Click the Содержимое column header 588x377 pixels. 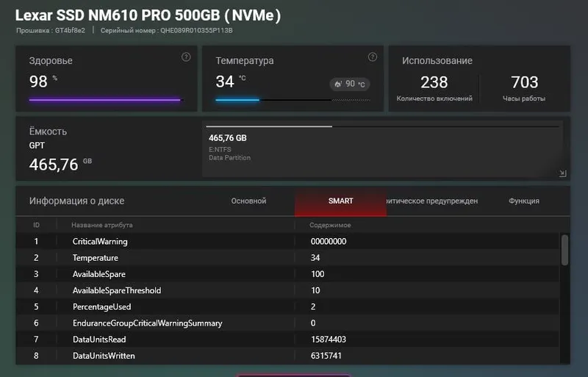[x=330, y=225]
